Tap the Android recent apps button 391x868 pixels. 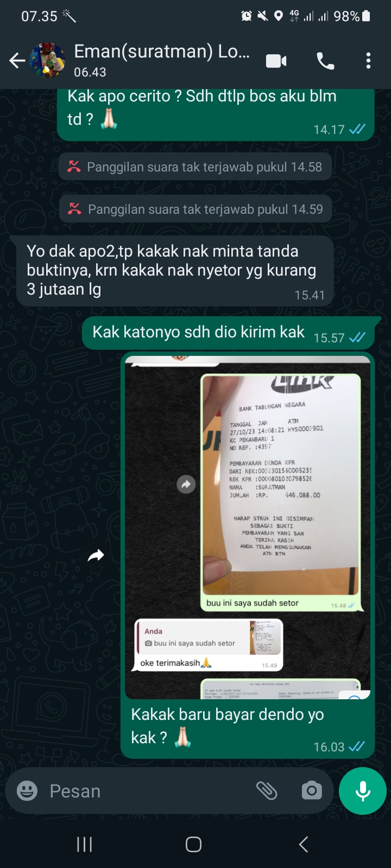tap(84, 844)
